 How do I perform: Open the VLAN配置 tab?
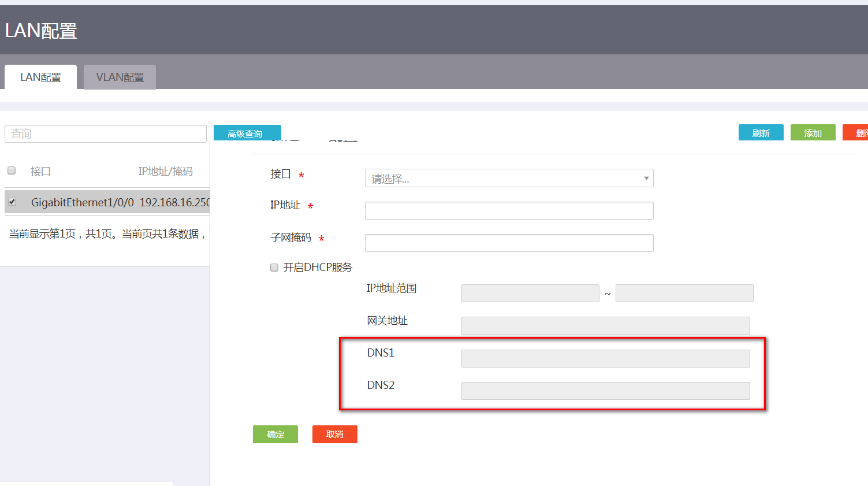[120, 77]
